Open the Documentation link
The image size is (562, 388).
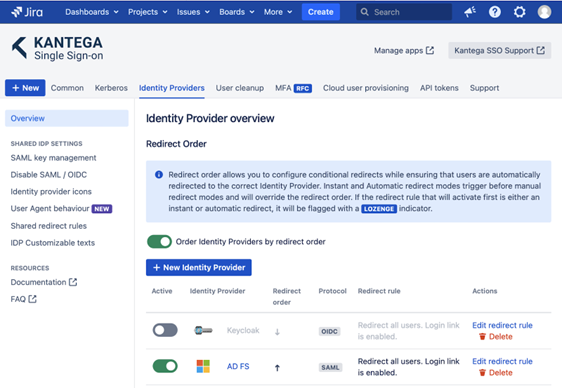pyautogui.click(x=44, y=282)
